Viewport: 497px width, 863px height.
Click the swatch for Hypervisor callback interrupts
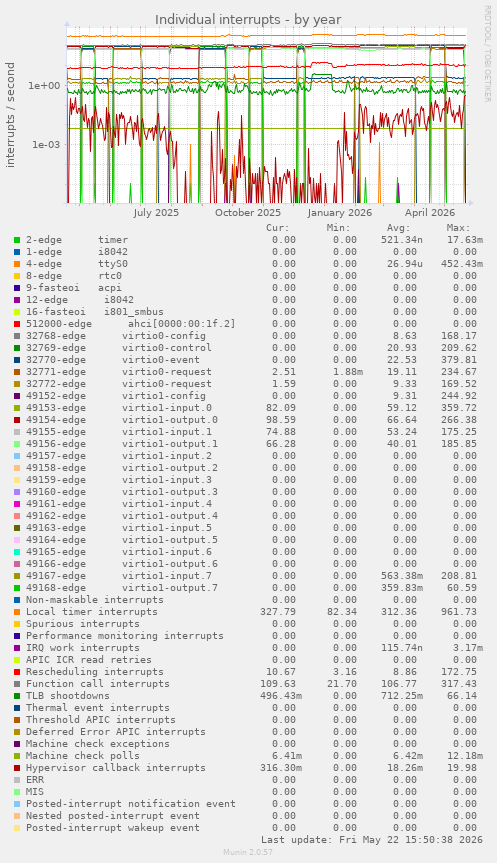coord(17,768)
